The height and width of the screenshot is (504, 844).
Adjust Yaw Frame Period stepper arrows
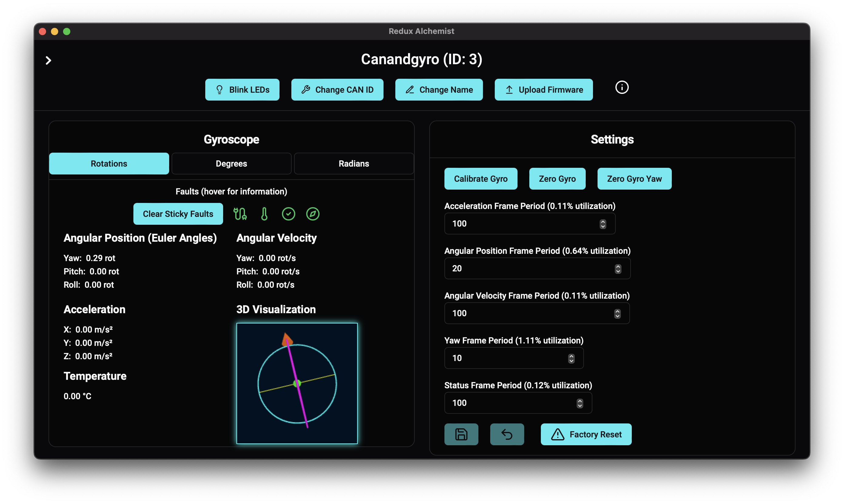pos(571,358)
